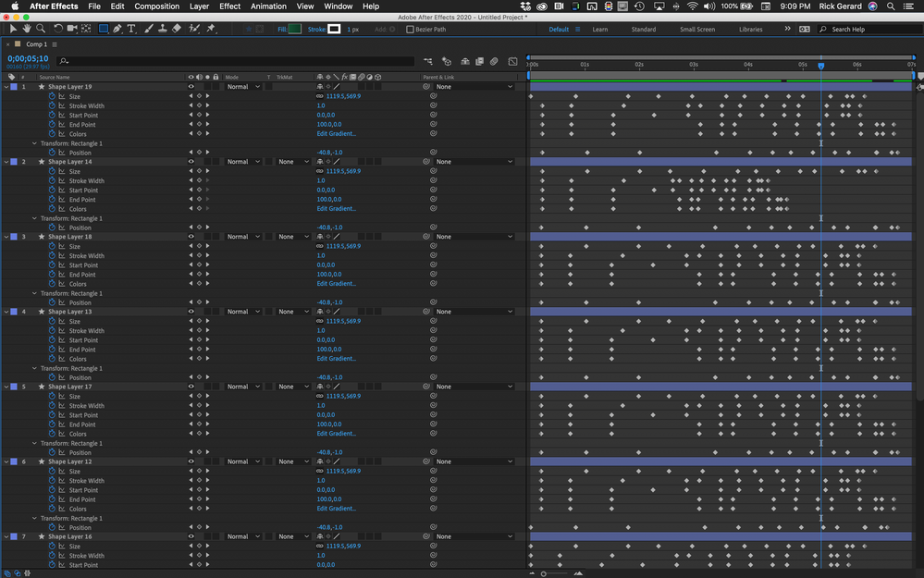
Task: Toggle the Draft 3D button
Action: pos(447,61)
